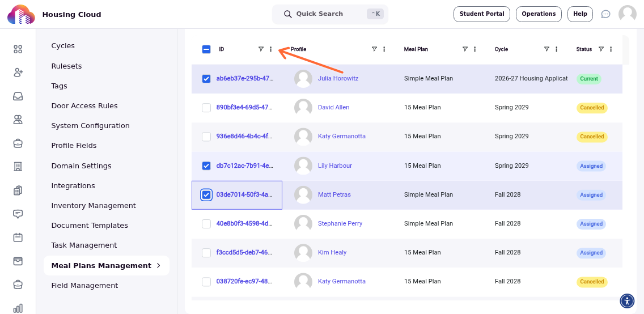Open the Meal Plan column options menu
This screenshot has height=314, width=644.
(x=475, y=49)
